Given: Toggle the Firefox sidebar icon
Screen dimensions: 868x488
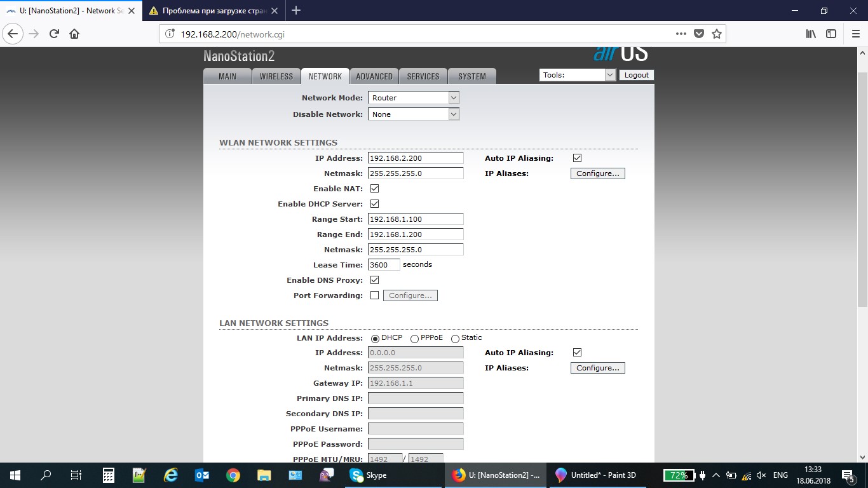Looking at the screenshot, I should click(x=831, y=34).
